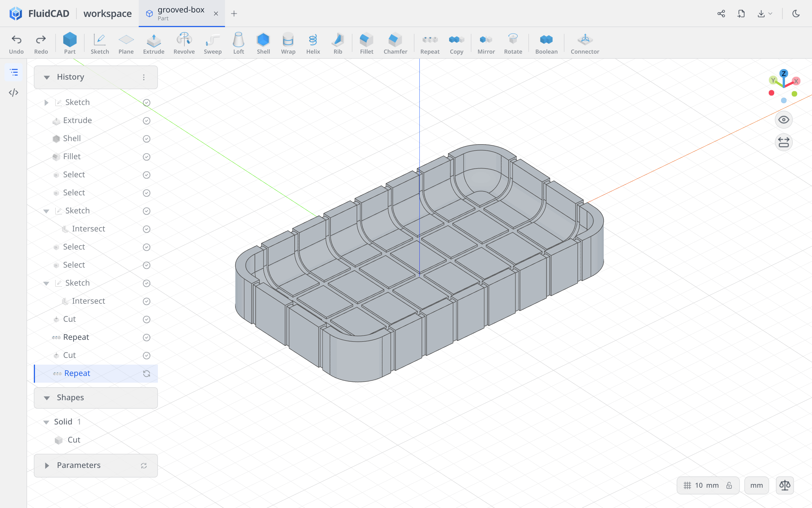Select the Wrap tool

coord(288,44)
